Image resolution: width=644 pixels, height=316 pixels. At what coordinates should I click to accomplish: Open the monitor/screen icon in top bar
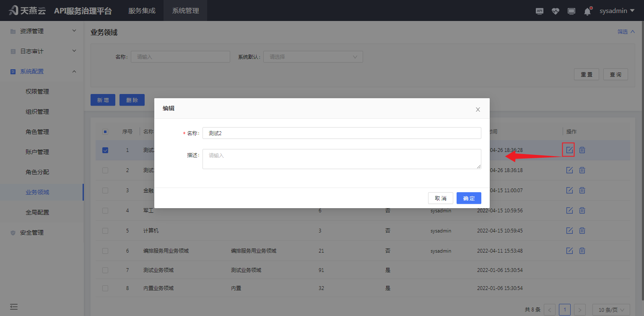coord(571,11)
